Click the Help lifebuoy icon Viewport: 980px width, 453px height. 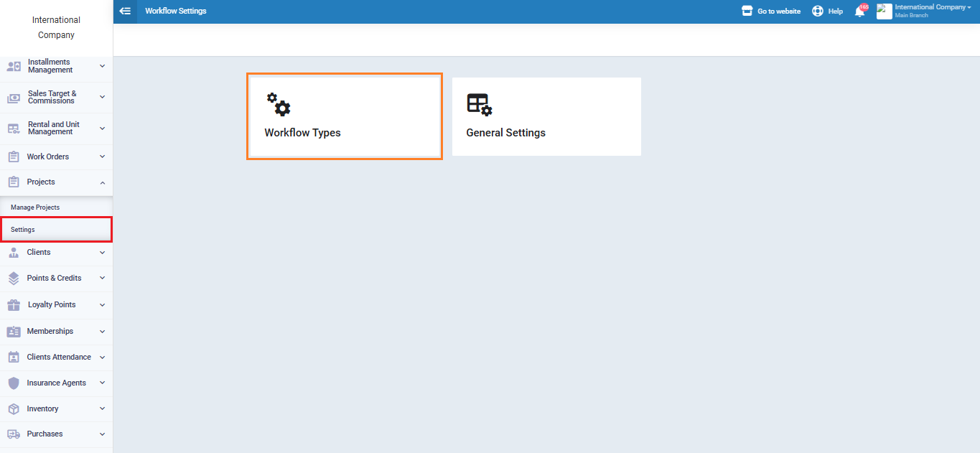pos(818,11)
